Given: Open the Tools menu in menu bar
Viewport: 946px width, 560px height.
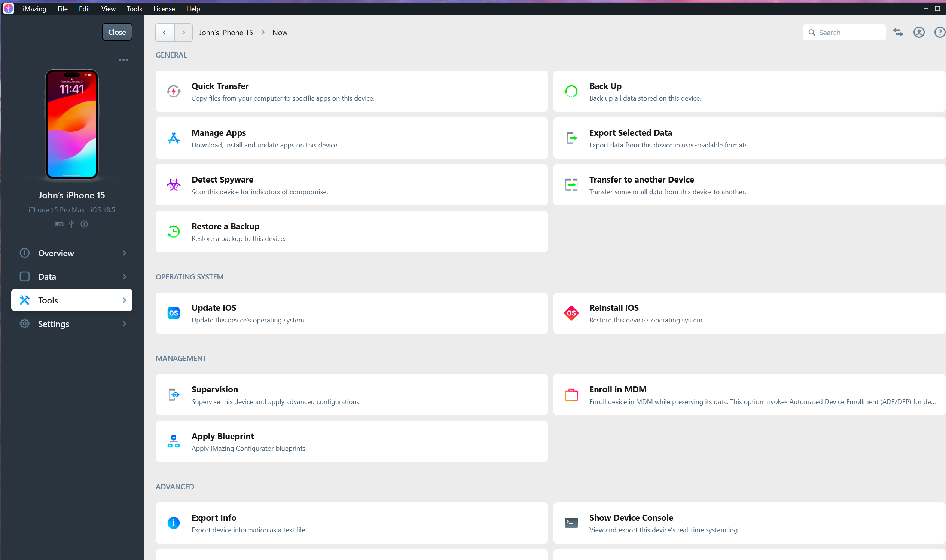Looking at the screenshot, I should [x=134, y=9].
